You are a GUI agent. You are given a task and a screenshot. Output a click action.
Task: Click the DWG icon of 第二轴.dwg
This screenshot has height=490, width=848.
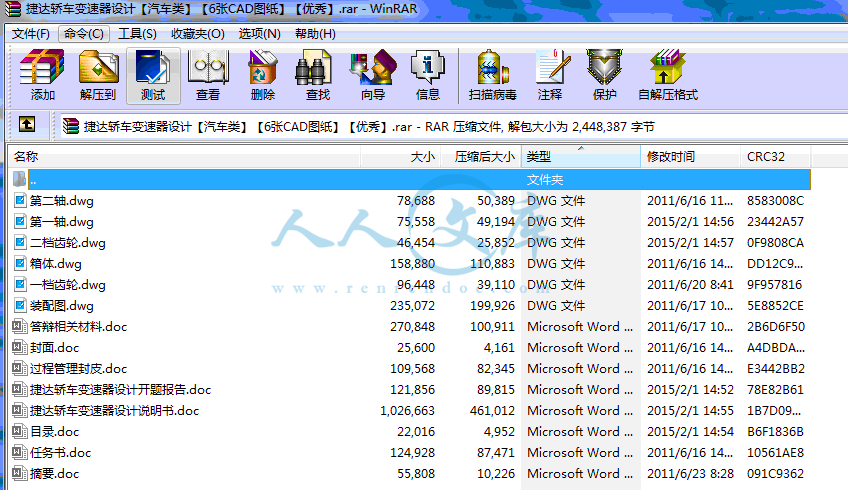tap(20, 201)
